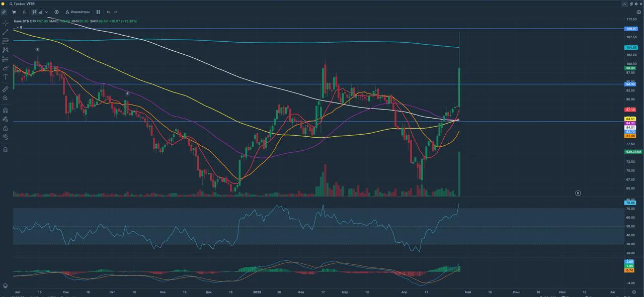Click the zoom-in magnifier tool
This screenshot has width=644, height=297.
(5, 98)
